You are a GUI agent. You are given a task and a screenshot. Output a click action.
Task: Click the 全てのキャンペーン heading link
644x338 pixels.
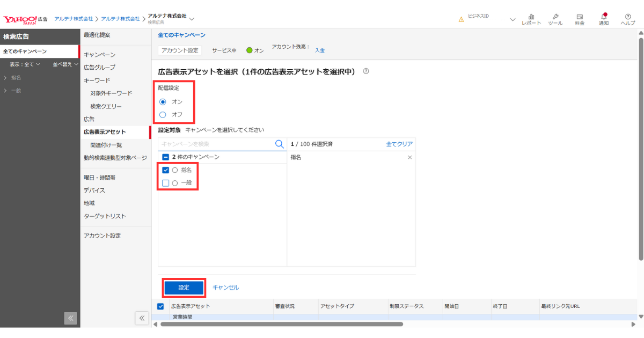tap(181, 35)
